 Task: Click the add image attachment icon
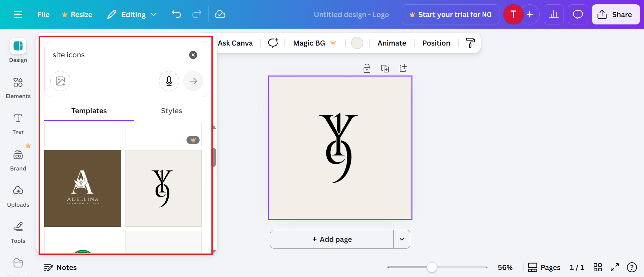tap(60, 81)
